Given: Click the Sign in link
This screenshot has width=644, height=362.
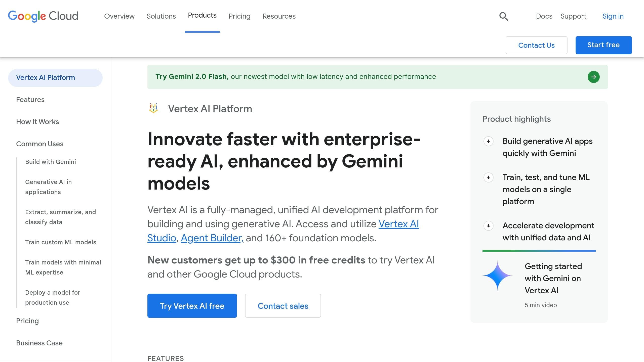Looking at the screenshot, I should pos(613,16).
